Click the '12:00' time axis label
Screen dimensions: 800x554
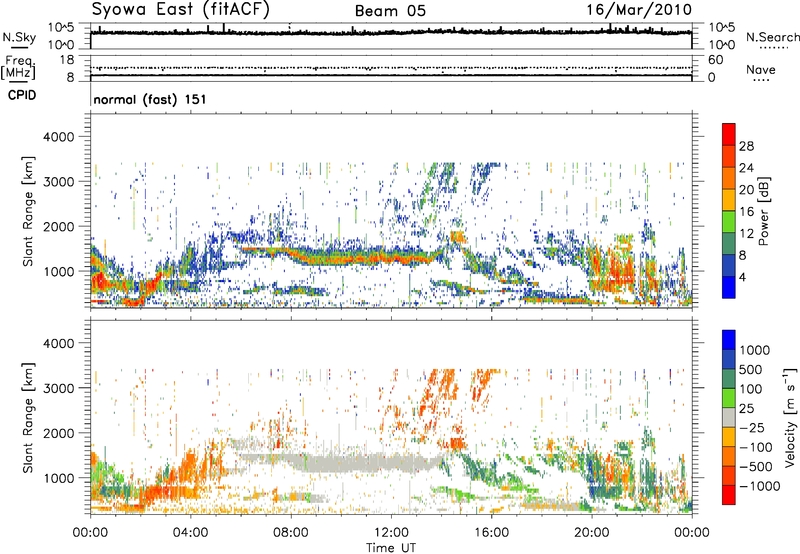coord(391,533)
